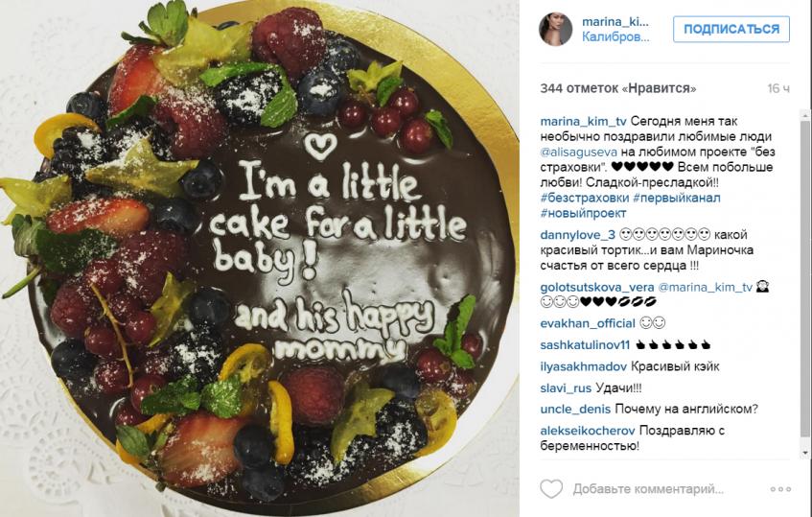The width and height of the screenshot is (812, 517).
Task: Click the Добавьте комментарий input field
Action: (x=648, y=489)
